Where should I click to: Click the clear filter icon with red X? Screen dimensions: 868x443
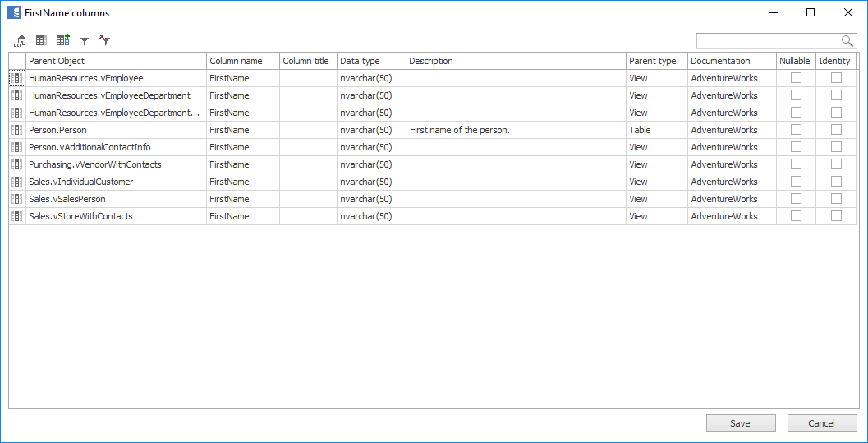tap(104, 40)
